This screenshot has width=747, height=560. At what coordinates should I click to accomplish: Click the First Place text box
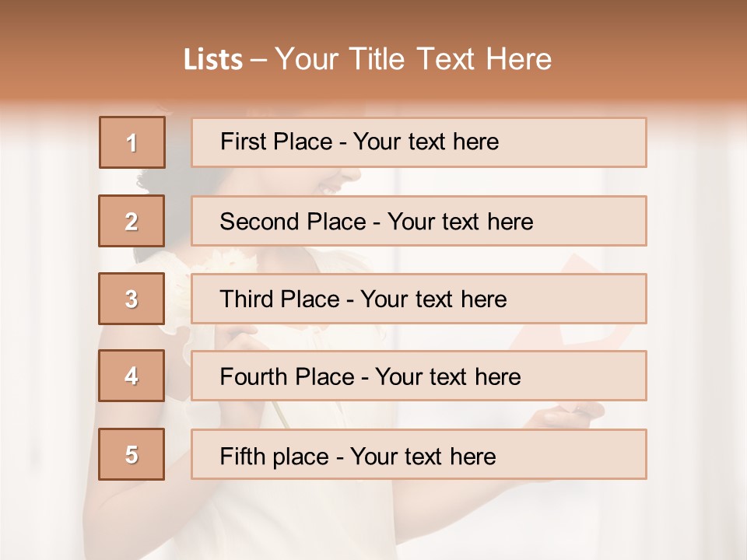pos(419,142)
